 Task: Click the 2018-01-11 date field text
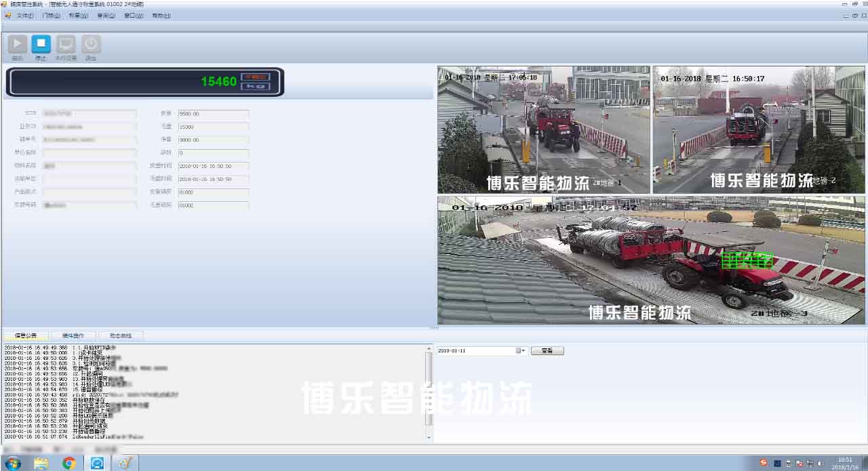coord(452,351)
